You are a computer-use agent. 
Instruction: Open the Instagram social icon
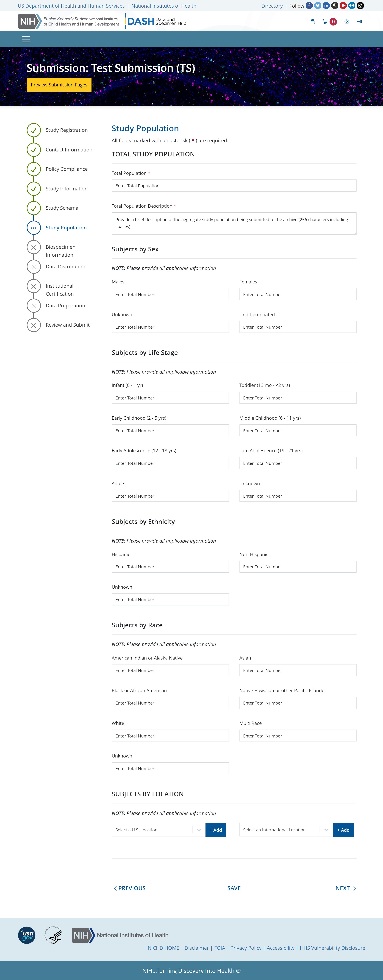(x=360, y=6)
